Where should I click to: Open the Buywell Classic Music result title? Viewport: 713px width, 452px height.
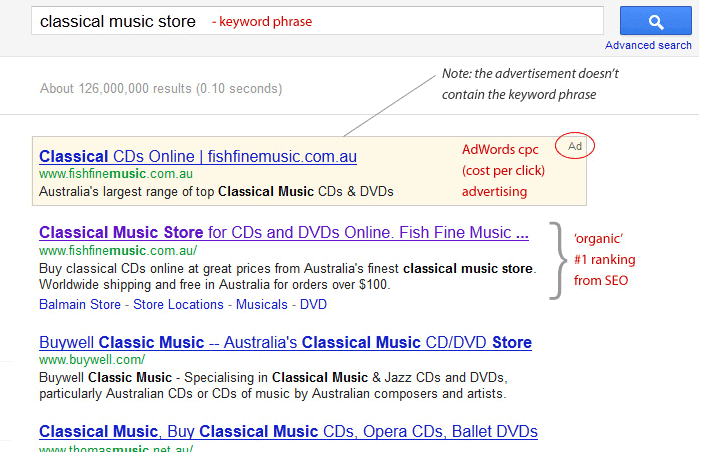286,342
